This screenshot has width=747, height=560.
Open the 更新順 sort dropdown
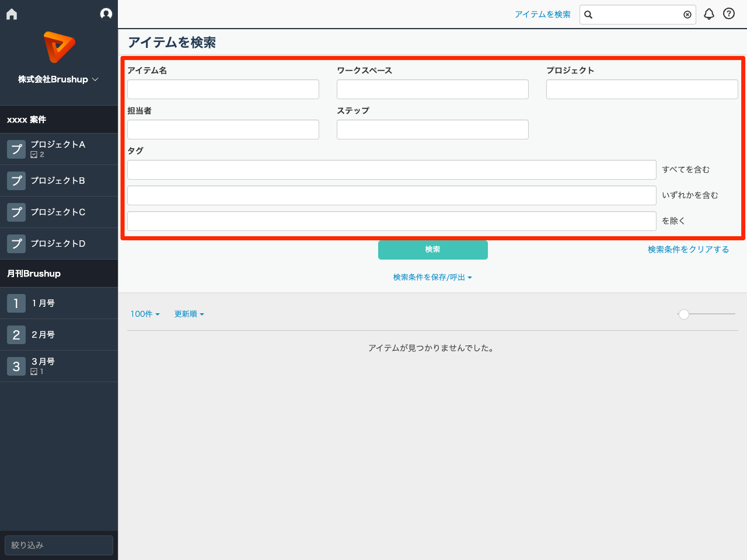tap(189, 314)
